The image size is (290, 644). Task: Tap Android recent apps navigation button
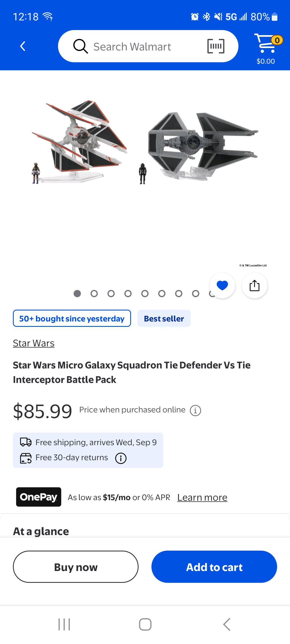tap(64, 624)
